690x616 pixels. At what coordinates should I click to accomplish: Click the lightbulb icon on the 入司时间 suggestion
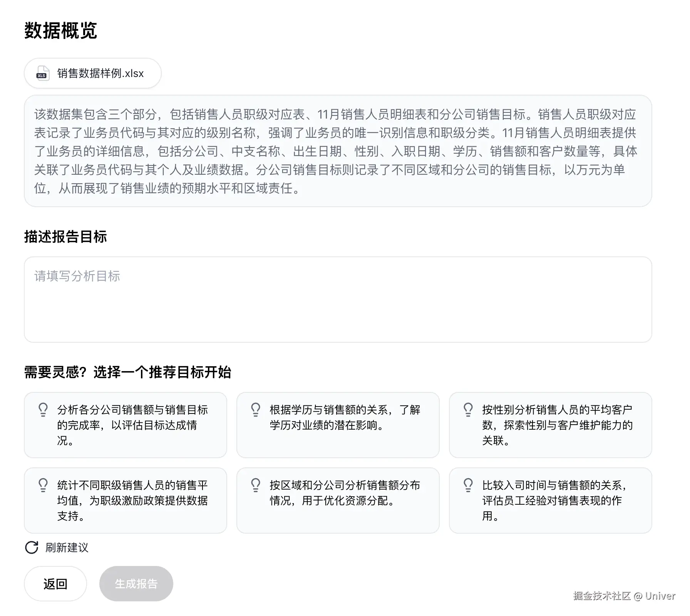[x=468, y=485]
